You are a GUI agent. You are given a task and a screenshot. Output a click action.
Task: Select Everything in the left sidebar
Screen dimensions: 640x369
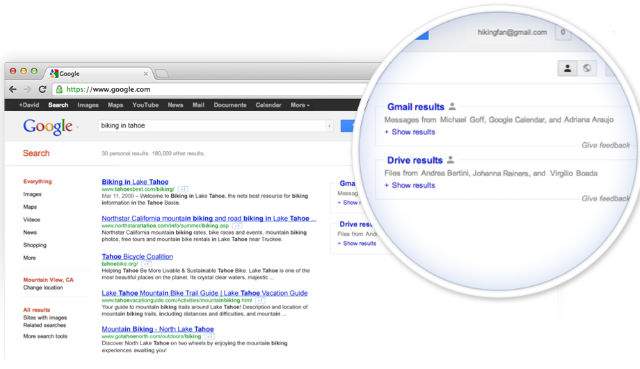point(38,181)
